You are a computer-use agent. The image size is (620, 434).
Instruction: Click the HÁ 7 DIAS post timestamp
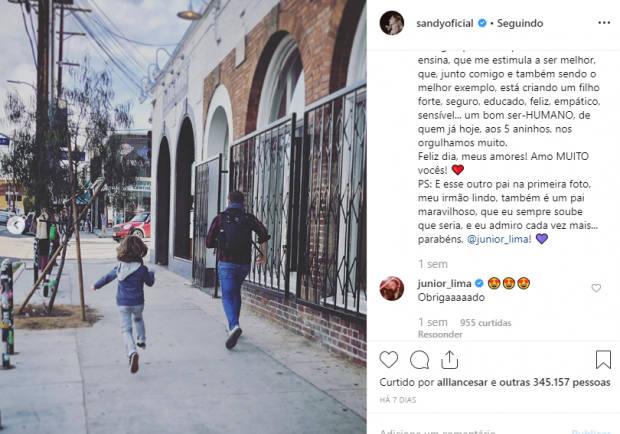click(x=397, y=400)
